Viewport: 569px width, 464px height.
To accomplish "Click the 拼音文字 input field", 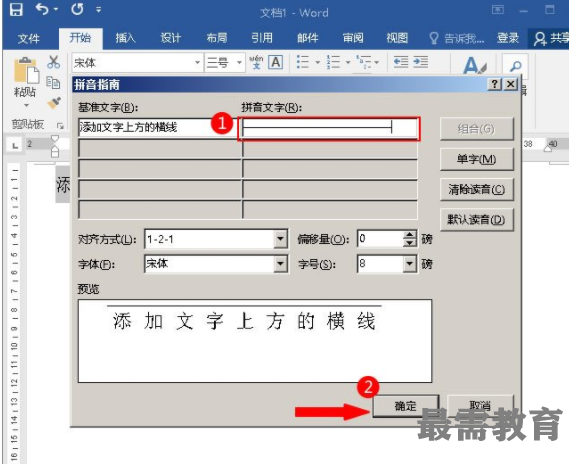I will coord(329,128).
